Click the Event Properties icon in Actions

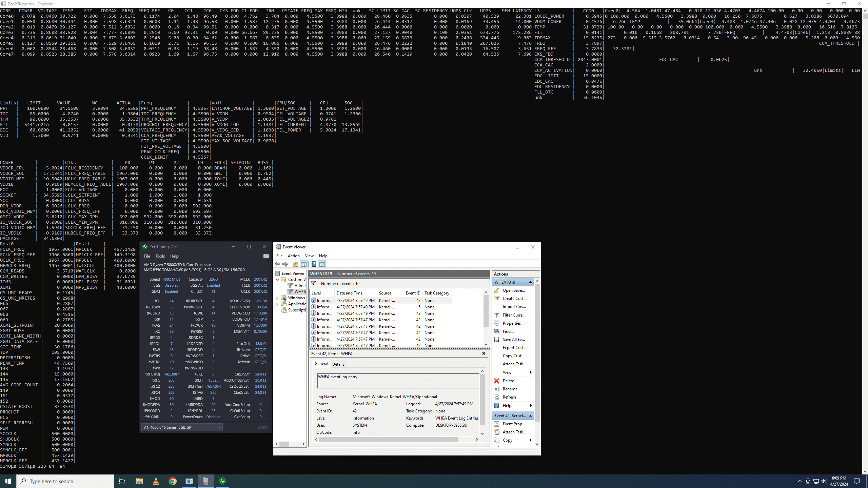point(497,424)
